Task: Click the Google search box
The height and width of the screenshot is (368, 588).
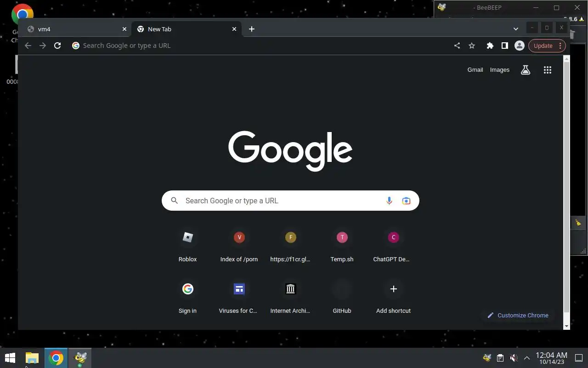Action: 290,201
